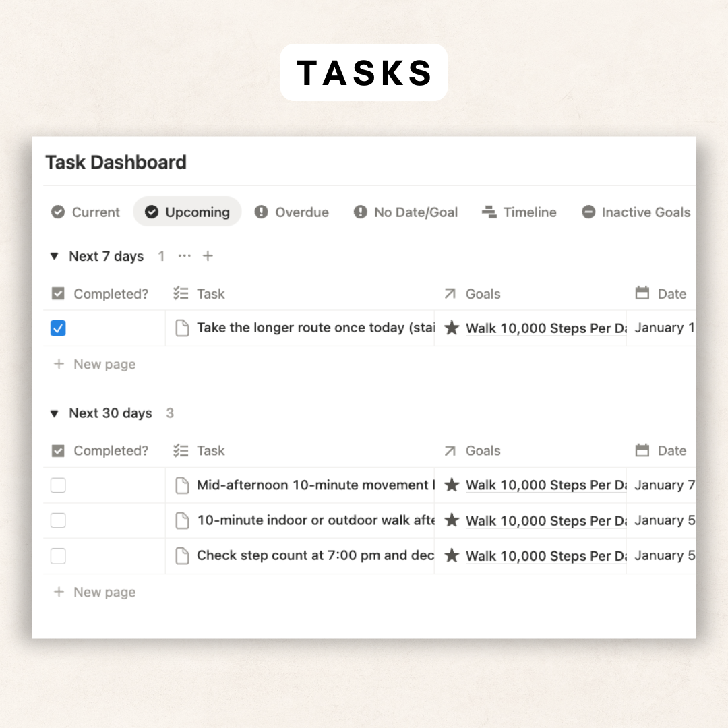Open the No Date/Goal view
Screen dimensions: 728x728
coord(406,212)
